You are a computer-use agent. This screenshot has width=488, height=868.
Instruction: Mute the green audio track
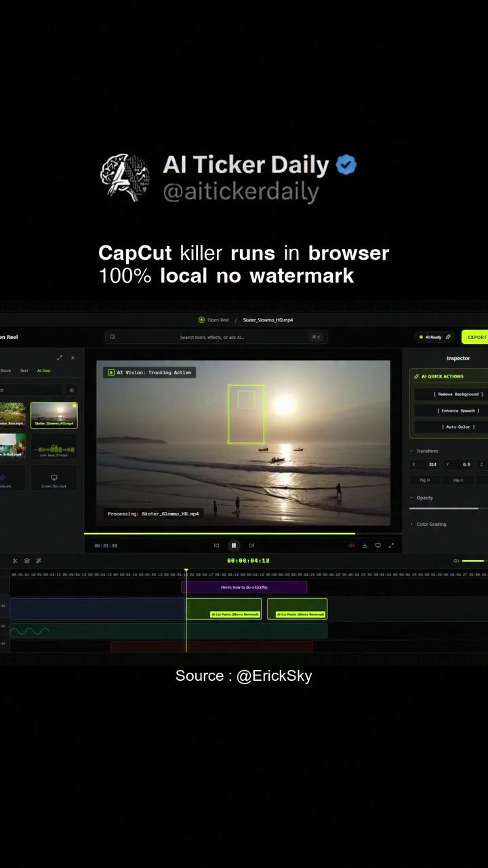[x=4, y=626]
